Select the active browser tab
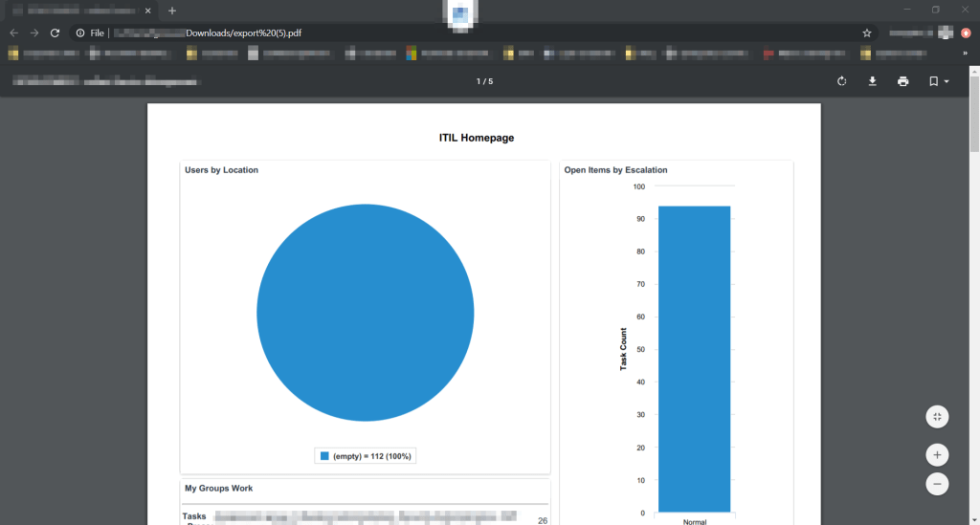Image resolution: width=980 pixels, height=525 pixels. click(77, 11)
